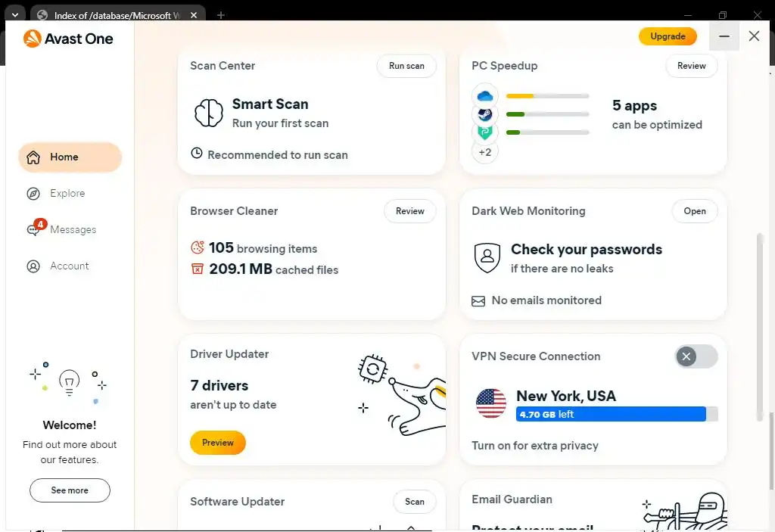
Task: Click the mouse illustration in Driver Updater
Action: point(417,406)
